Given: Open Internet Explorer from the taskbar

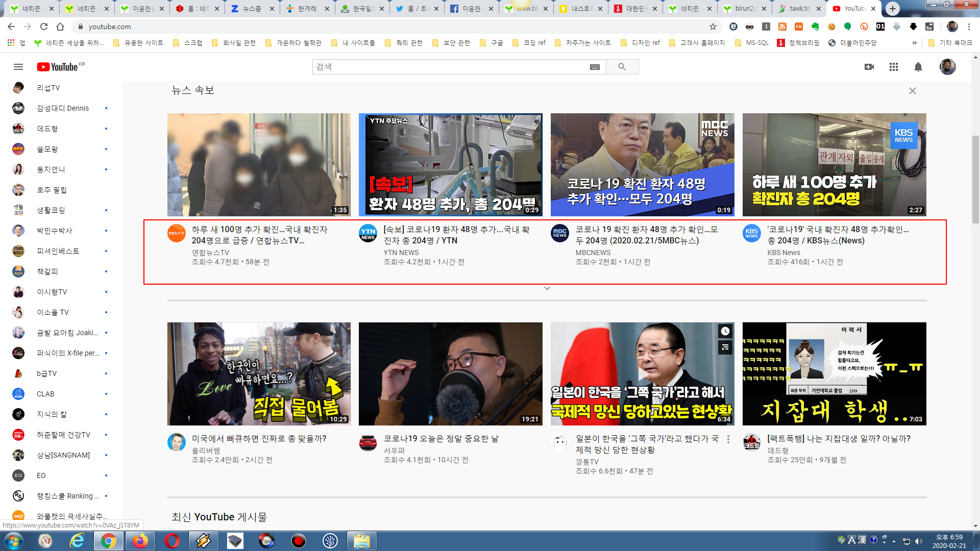Looking at the screenshot, I should (x=77, y=541).
